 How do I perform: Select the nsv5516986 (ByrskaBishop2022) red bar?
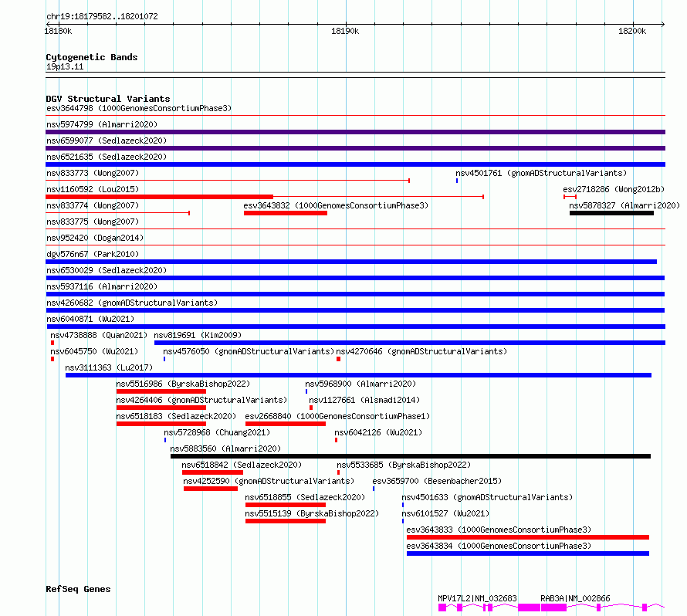(x=161, y=391)
